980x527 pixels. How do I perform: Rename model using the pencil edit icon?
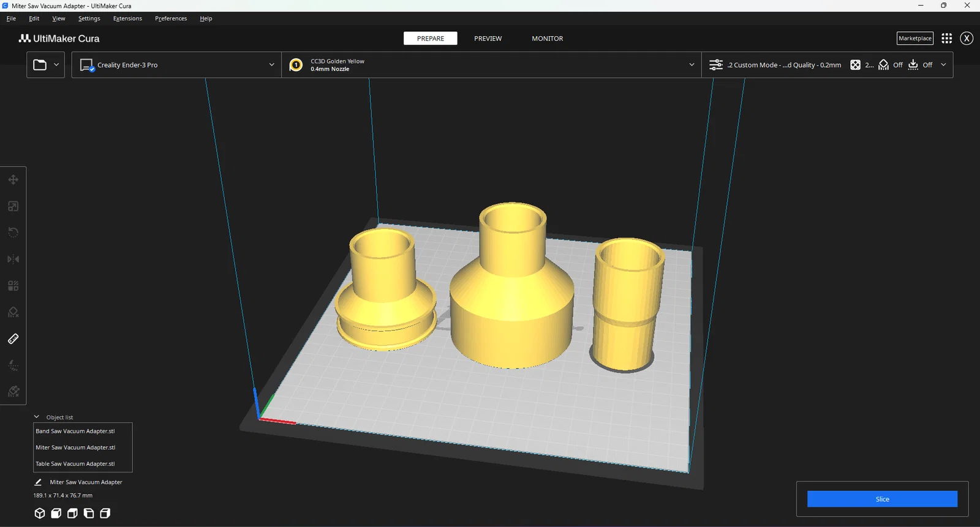38,482
